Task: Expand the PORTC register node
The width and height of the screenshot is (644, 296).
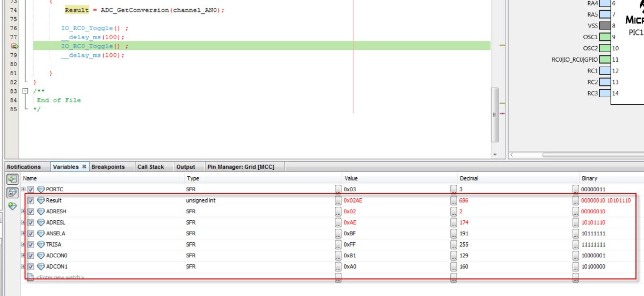Action: (23, 189)
